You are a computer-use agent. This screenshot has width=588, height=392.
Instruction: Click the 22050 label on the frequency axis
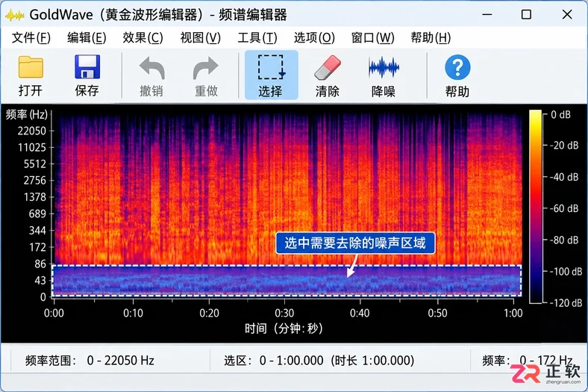(32, 131)
